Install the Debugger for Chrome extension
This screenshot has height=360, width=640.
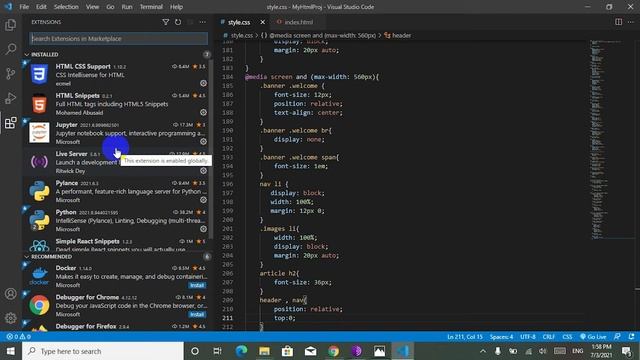coord(197,314)
